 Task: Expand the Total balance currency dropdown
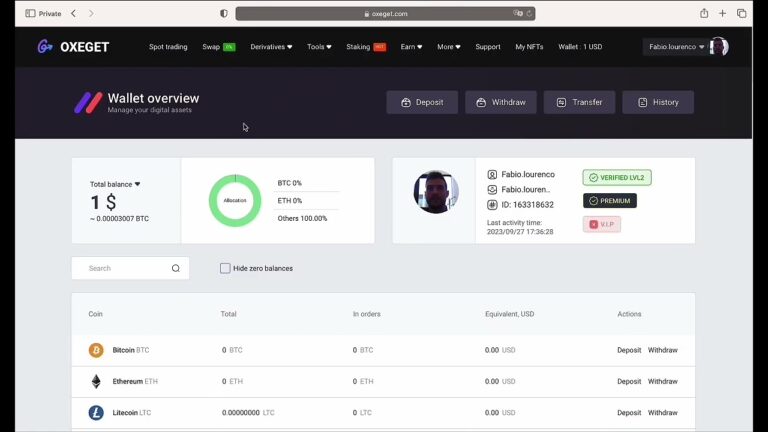pyautogui.click(x=137, y=184)
